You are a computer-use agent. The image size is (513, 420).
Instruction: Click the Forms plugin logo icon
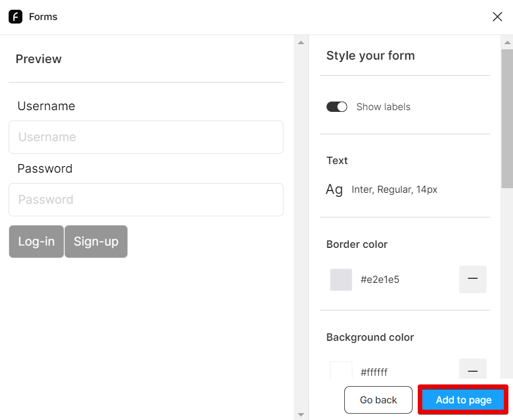[15, 17]
